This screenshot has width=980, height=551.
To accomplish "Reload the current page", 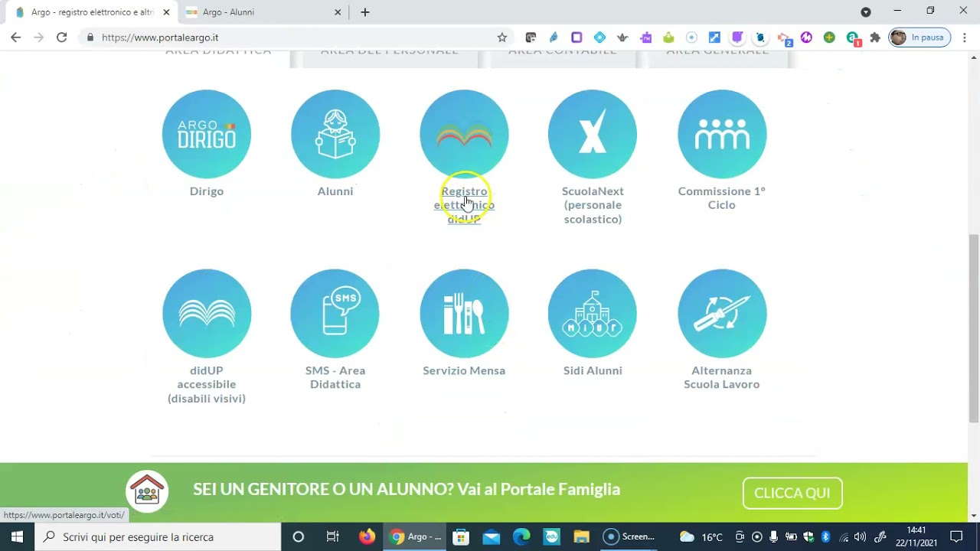I will [x=62, y=37].
